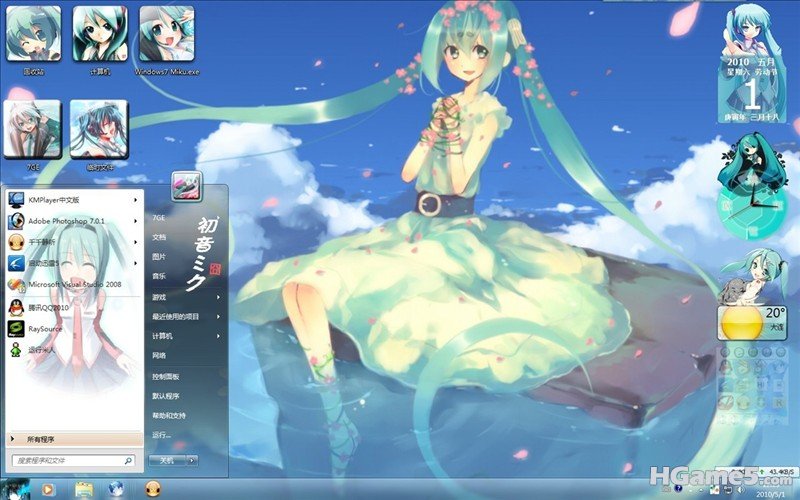800x500 pixels.
Task: Select the Windows7 Miku.exe desktop icon
Action: 167,34
